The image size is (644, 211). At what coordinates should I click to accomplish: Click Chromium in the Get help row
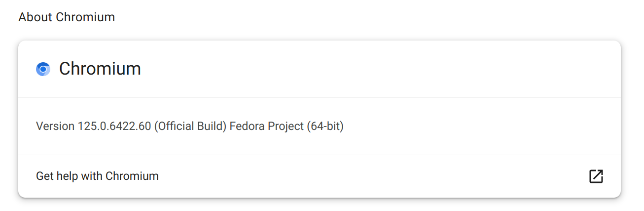click(132, 176)
